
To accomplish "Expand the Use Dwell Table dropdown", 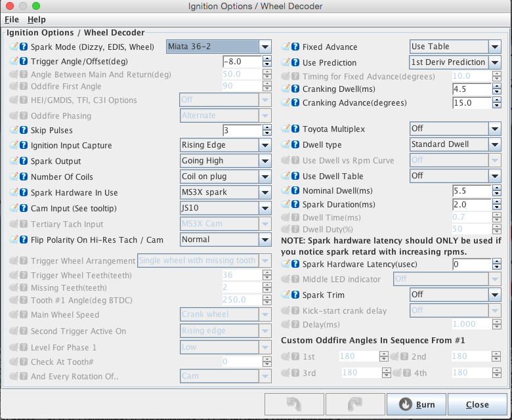I will tap(456, 176).
